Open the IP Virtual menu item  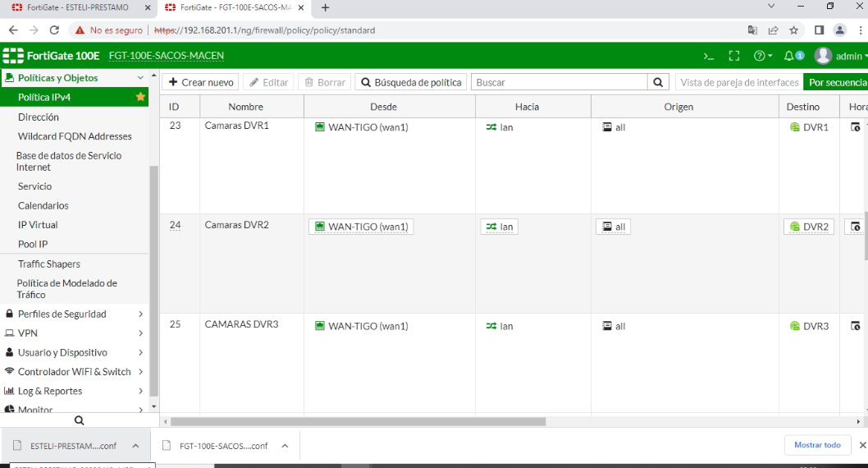click(38, 225)
